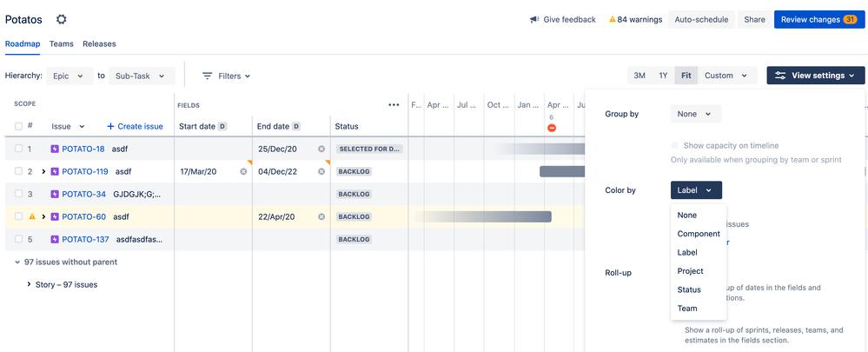Open the Custom timeframe dropdown
The width and height of the screenshot is (868, 352).
[x=726, y=76]
